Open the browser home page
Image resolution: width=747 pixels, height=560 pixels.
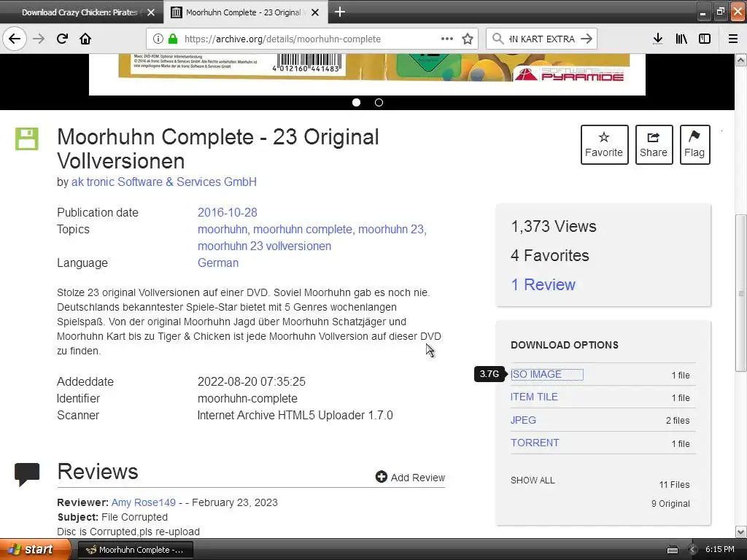tap(85, 39)
